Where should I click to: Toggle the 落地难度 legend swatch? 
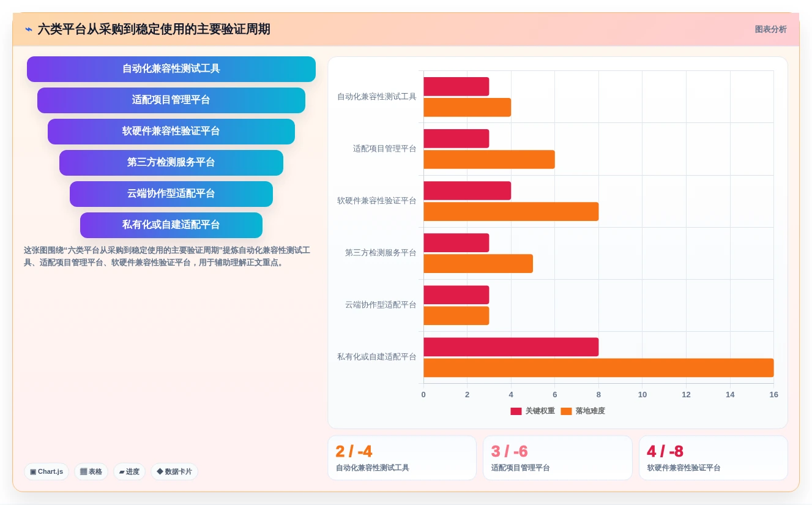coord(566,411)
